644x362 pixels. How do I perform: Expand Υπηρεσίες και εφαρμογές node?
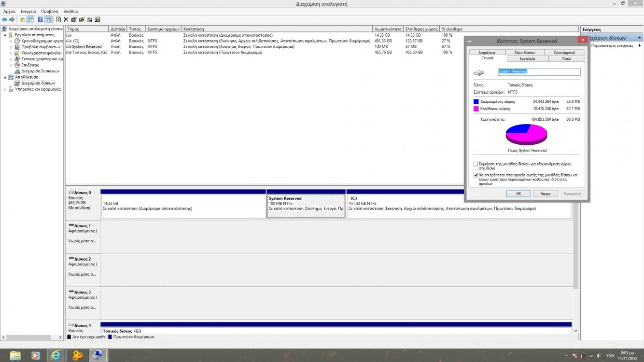tap(5, 89)
